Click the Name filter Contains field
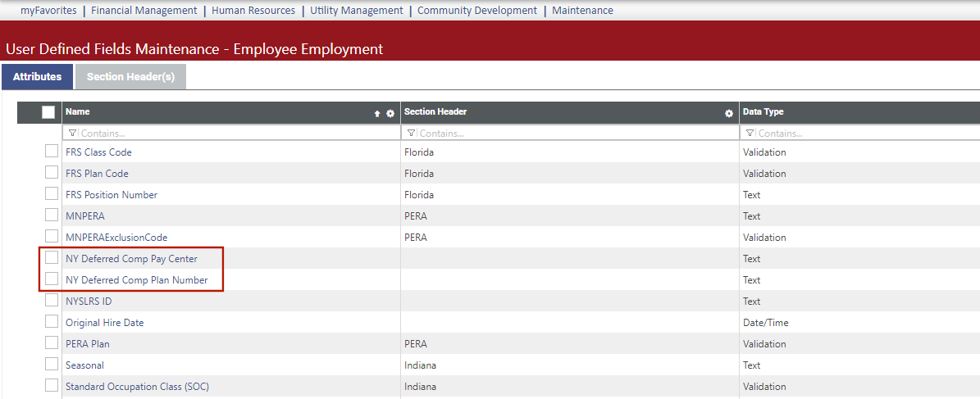 [234, 133]
